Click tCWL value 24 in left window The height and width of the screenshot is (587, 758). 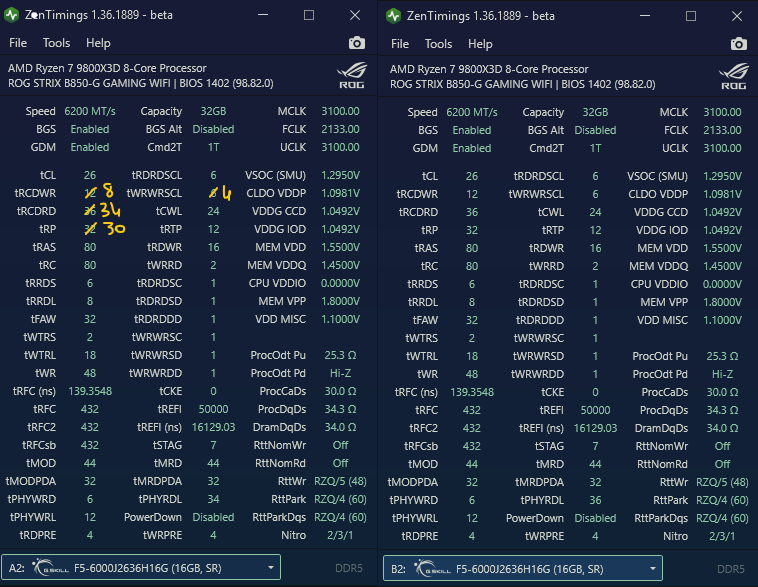[213, 211]
